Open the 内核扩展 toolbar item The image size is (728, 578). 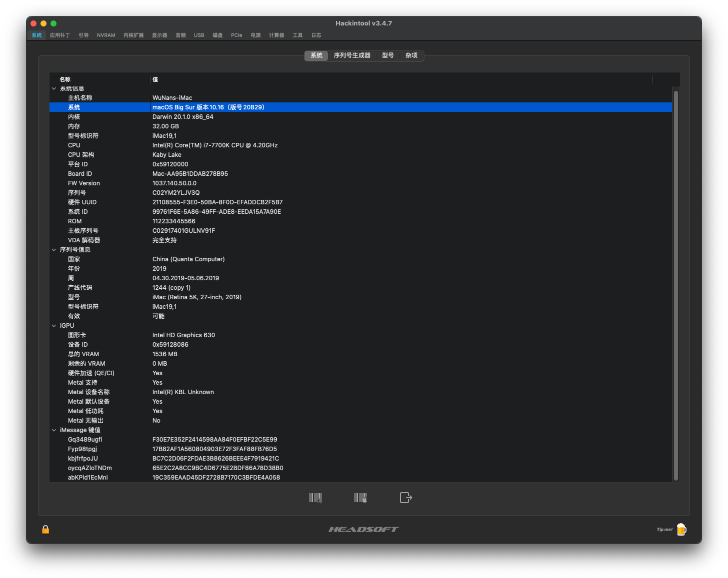click(133, 35)
